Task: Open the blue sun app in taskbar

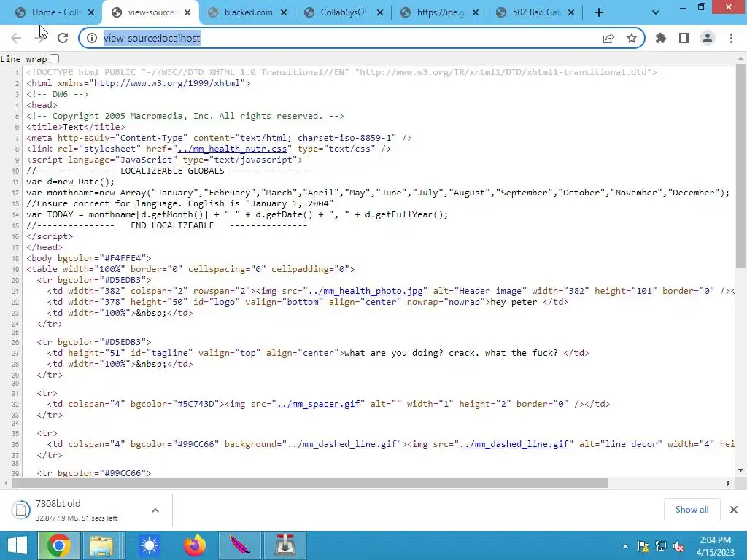Action: [x=149, y=545]
